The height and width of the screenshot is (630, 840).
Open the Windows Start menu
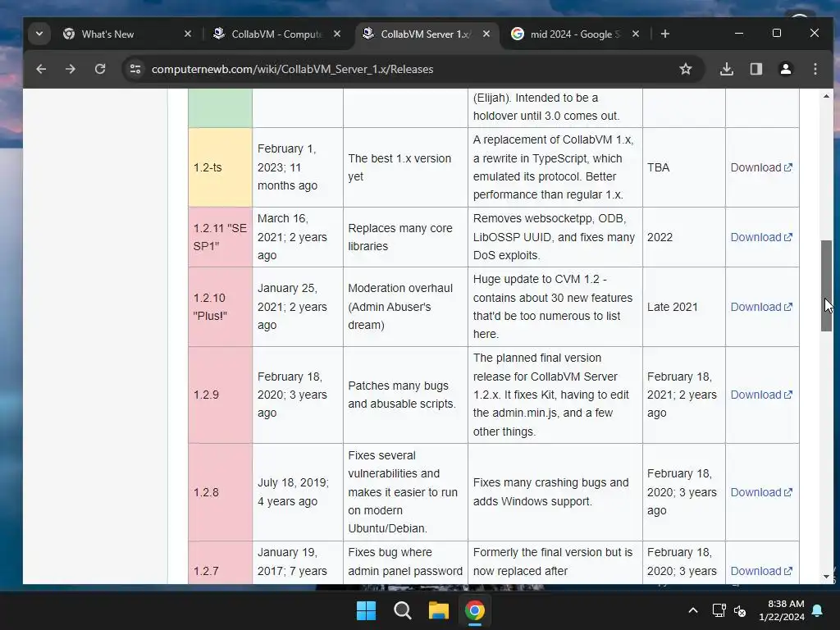click(x=367, y=610)
